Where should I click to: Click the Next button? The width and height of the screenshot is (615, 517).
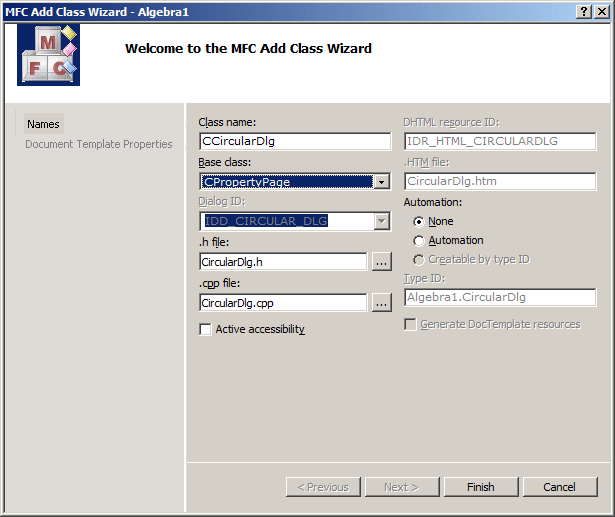pos(402,487)
